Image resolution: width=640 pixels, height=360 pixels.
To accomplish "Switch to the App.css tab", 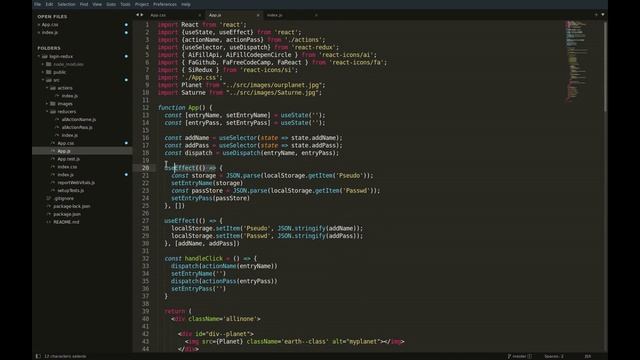I will point(158,15).
